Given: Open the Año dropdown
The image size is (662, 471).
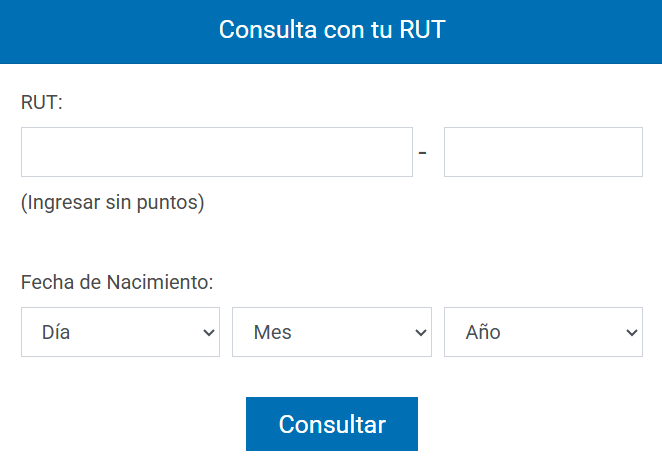Looking at the screenshot, I should [x=543, y=332].
